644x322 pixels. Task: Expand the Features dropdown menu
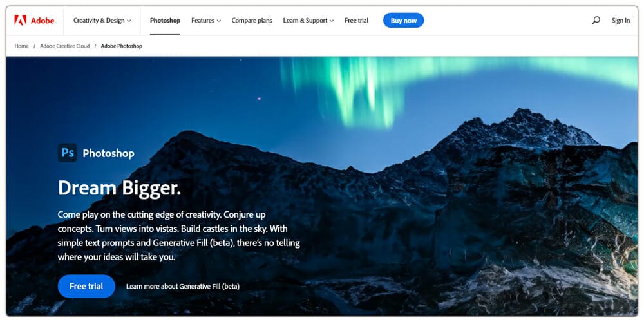(x=206, y=20)
